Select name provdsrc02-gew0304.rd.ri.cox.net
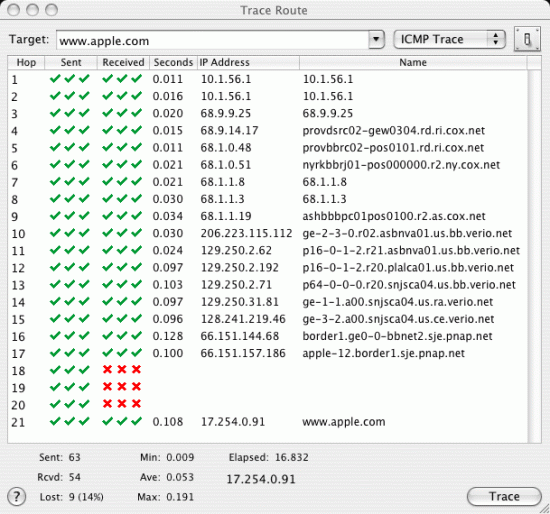 (394, 131)
